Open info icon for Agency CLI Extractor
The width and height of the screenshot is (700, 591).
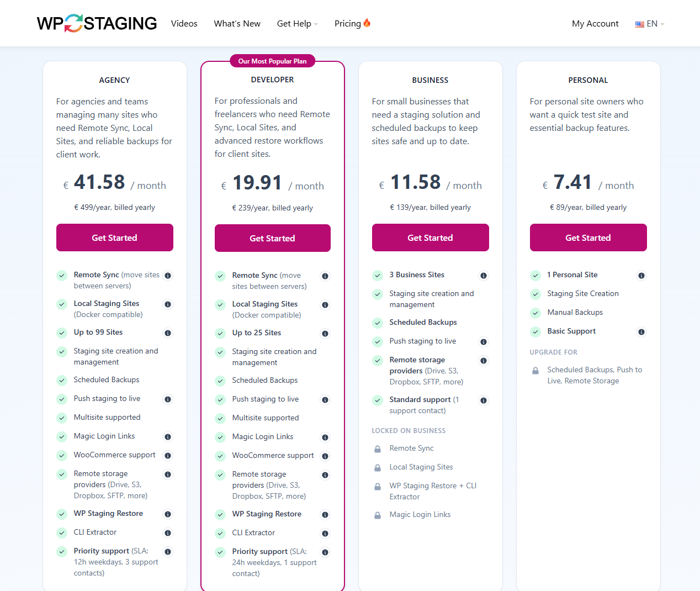pyautogui.click(x=168, y=533)
